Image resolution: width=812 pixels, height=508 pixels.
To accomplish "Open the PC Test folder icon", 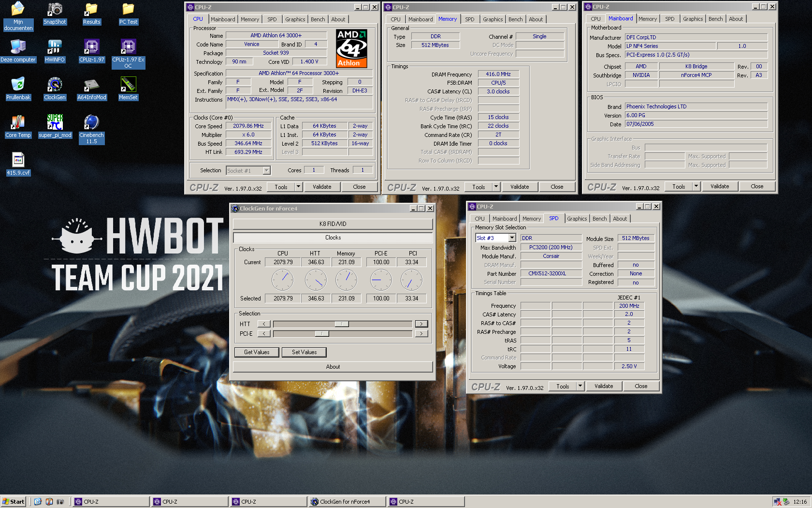I will pyautogui.click(x=128, y=14).
